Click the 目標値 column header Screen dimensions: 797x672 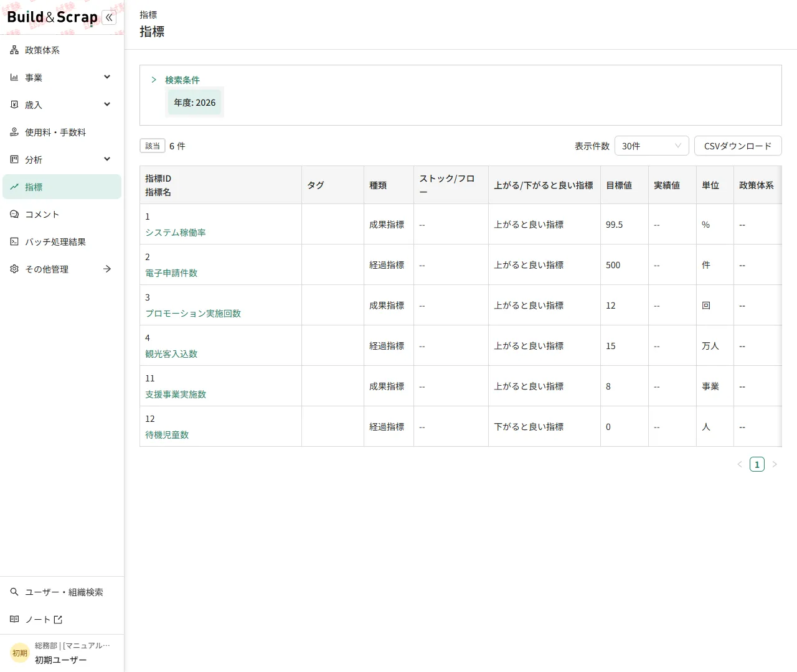[624, 185]
